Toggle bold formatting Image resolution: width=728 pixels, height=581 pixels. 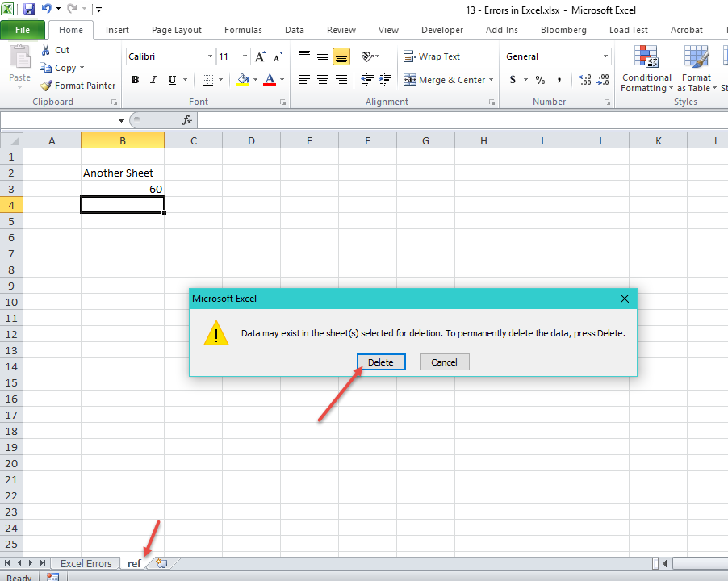tap(135, 79)
